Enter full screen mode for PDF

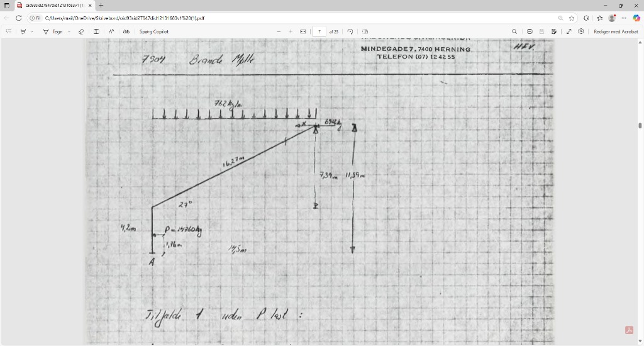(569, 31)
